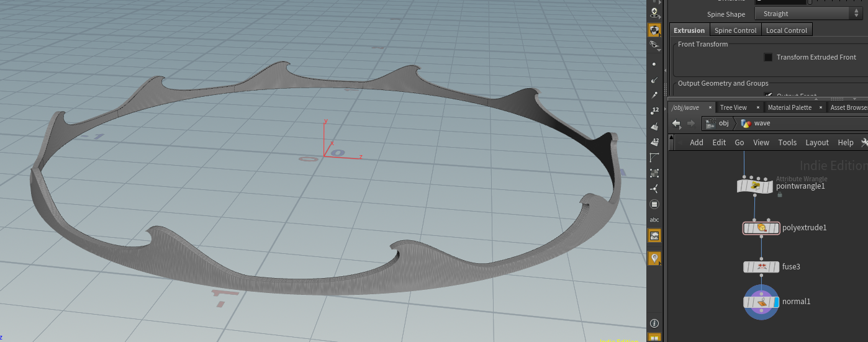Screen dimensions: 868x342
Task: Toggle the particle origins axis icon
Action: tap(654, 189)
